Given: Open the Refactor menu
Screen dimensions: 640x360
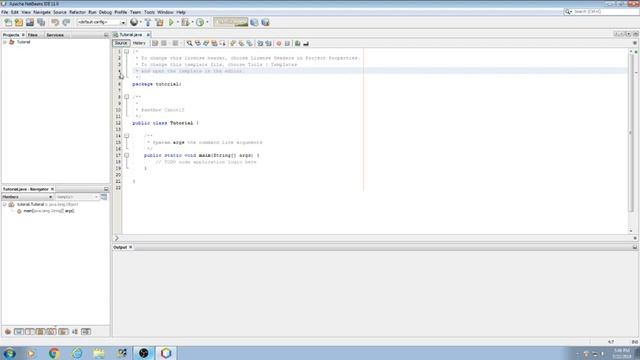Looking at the screenshot, I should pyautogui.click(x=77, y=12).
